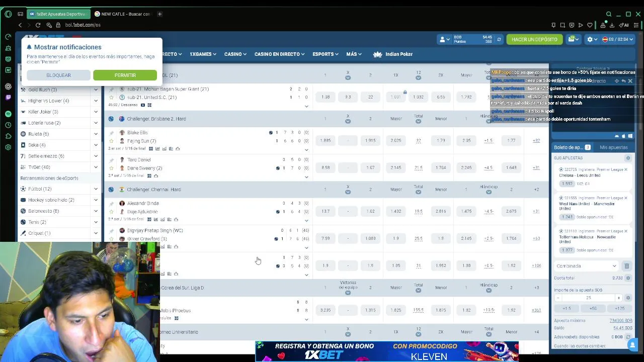The width and height of the screenshot is (644, 362).
Task: Delete all bets with trash icon
Action: tap(627, 266)
